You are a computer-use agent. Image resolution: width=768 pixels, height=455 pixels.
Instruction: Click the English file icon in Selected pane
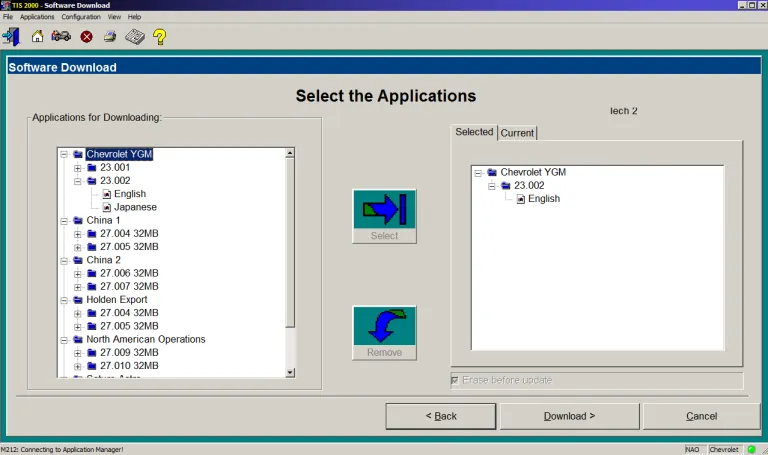tap(521, 199)
